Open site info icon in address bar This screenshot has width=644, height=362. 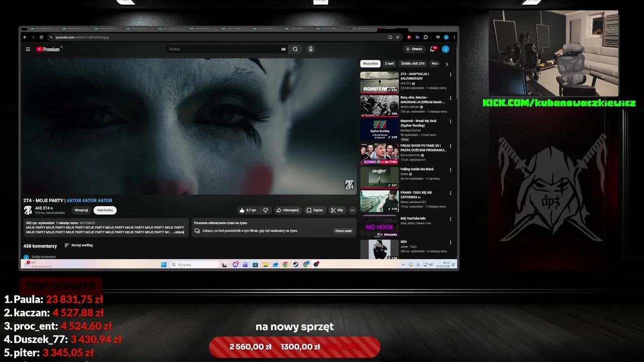coord(51,37)
